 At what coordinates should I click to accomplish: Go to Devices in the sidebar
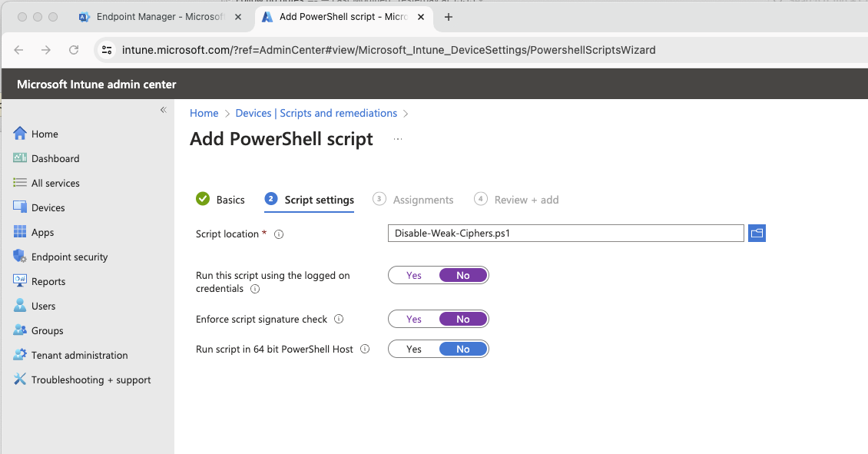[39, 207]
